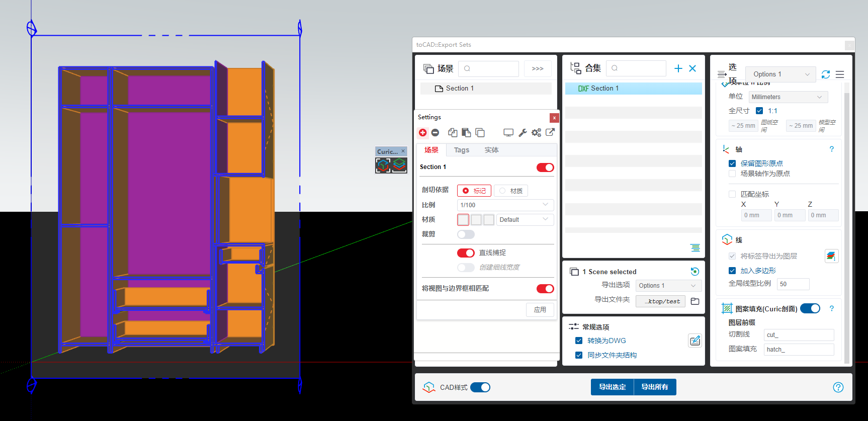Expand the Millimeters unit dropdown
Viewport: 868px width, 421px height.
788,97
